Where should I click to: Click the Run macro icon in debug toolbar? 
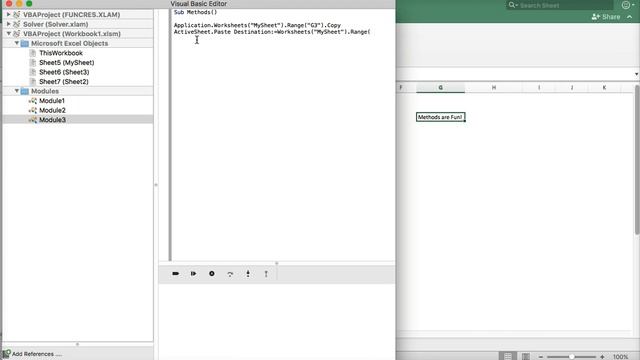click(176, 273)
